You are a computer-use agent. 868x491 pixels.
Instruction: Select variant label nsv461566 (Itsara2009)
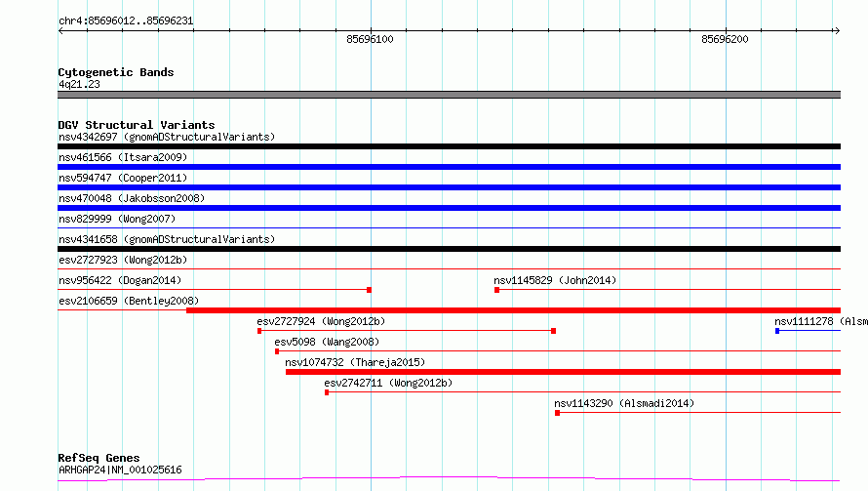[x=123, y=157]
